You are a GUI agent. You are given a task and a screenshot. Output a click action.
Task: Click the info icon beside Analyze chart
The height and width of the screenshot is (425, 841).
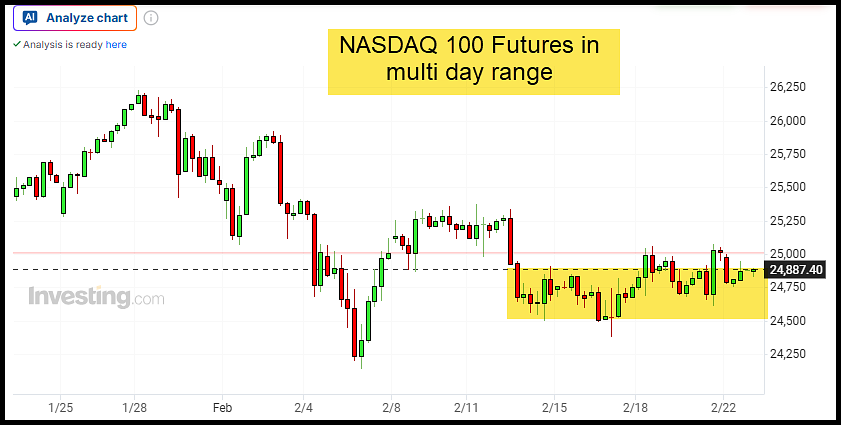[x=151, y=18]
